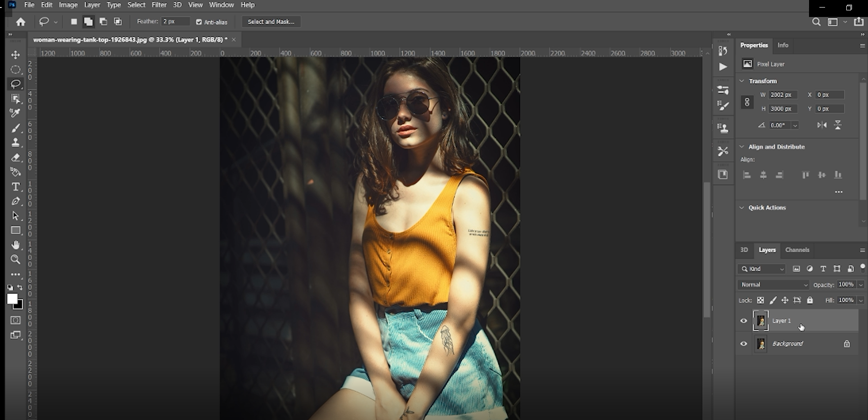Click the background color swatch
The image size is (868, 420).
(20, 307)
